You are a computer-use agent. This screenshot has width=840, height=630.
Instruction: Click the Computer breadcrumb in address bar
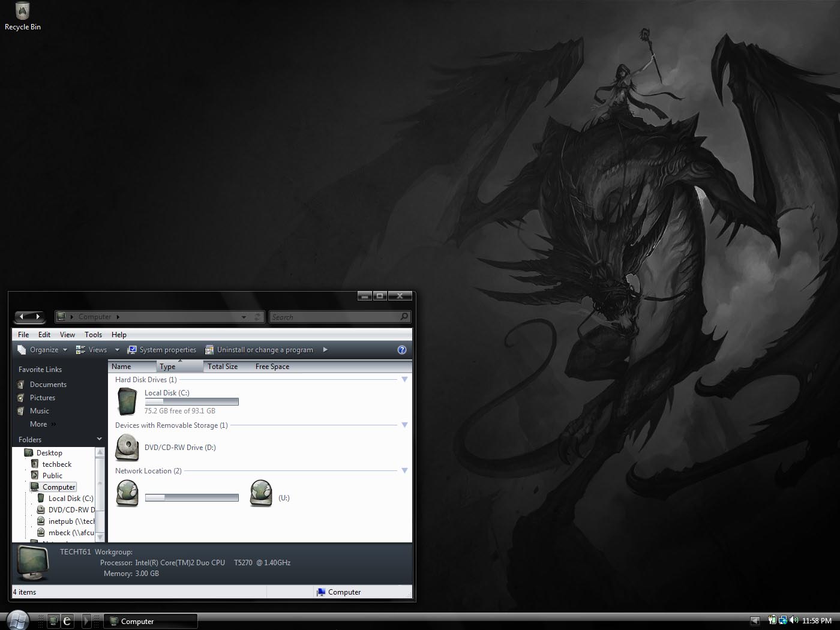[95, 317]
